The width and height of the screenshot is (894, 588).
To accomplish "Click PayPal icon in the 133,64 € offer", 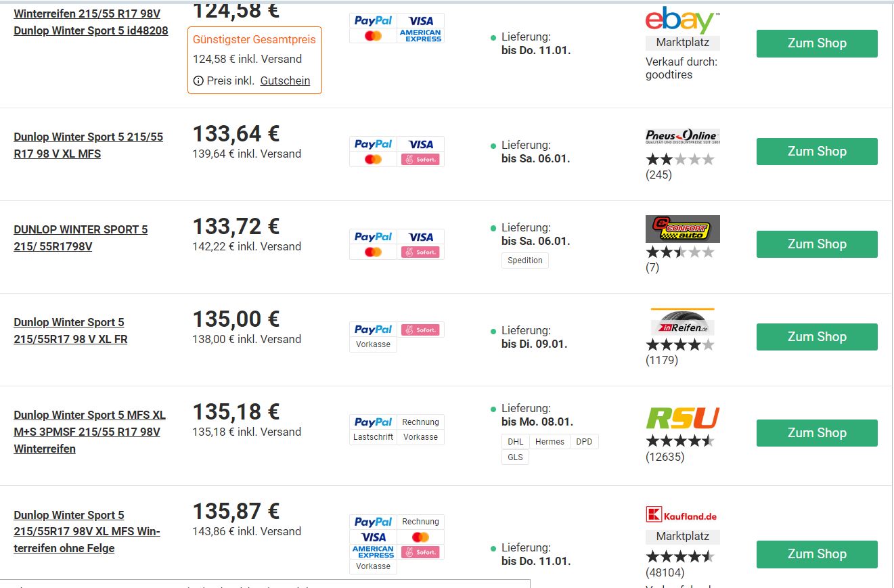I will [x=373, y=144].
